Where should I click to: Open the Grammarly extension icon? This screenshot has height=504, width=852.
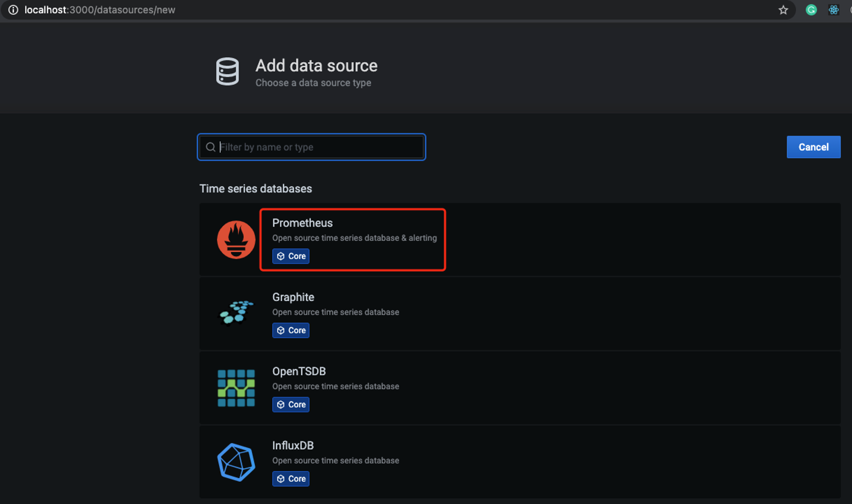pos(811,10)
